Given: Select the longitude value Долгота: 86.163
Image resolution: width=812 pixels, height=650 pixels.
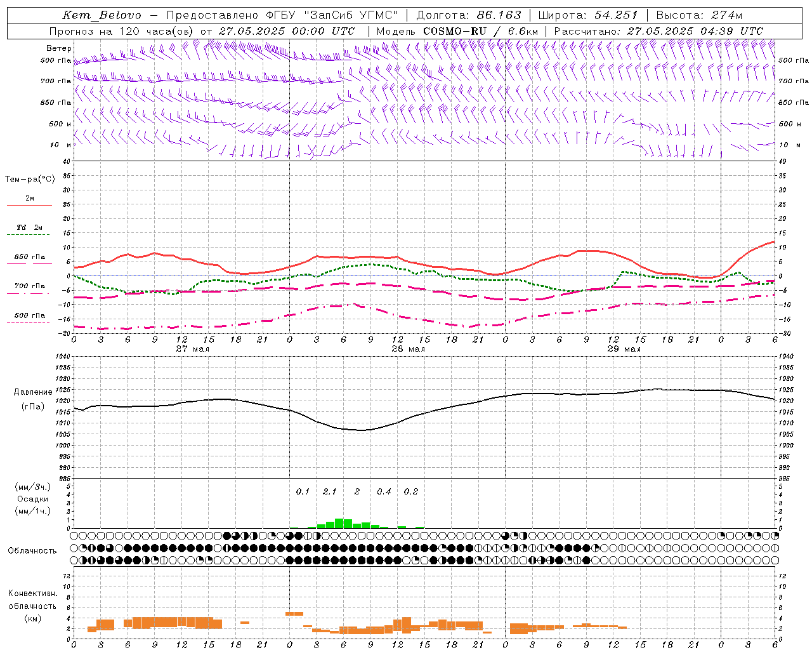Looking at the screenshot, I should click(x=469, y=15).
